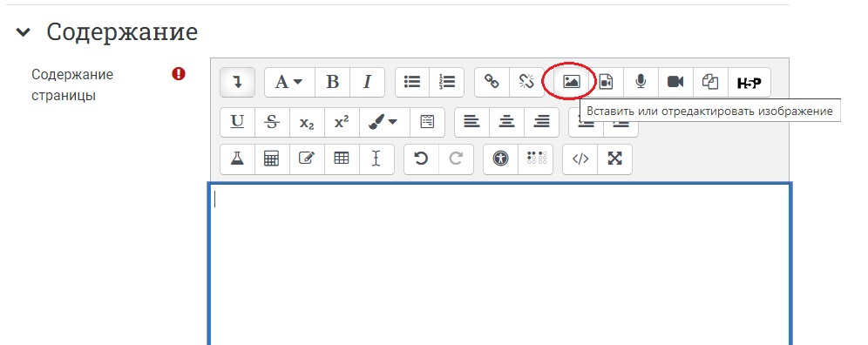The image size is (868, 345).
Task: Apply superscript formatting
Action: tap(342, 122)
